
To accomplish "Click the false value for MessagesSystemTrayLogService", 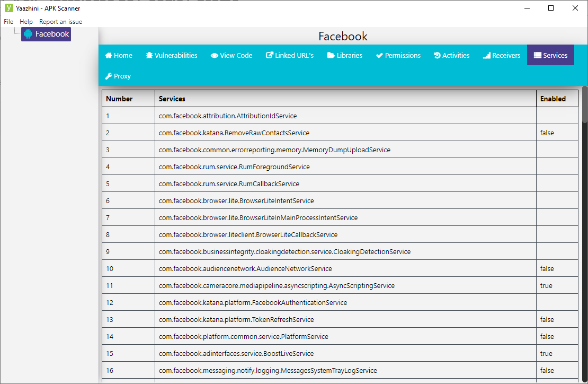I will coord(547,371).
